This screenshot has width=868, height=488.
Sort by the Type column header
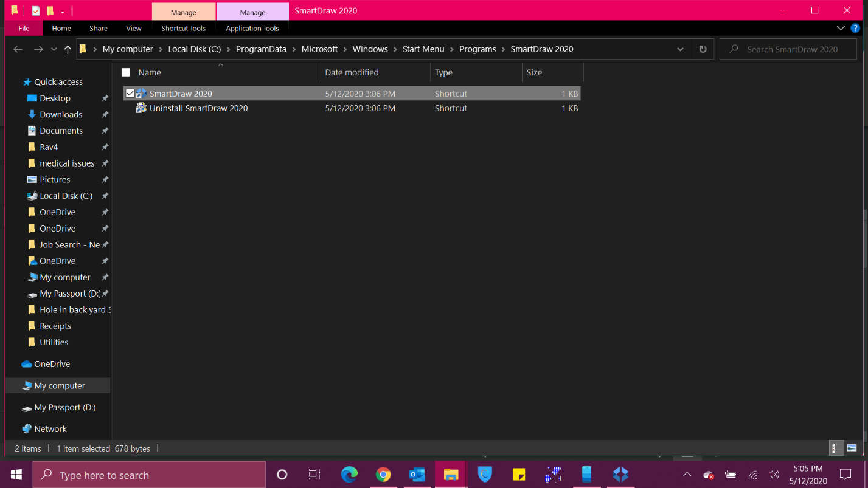click(443, 72)
